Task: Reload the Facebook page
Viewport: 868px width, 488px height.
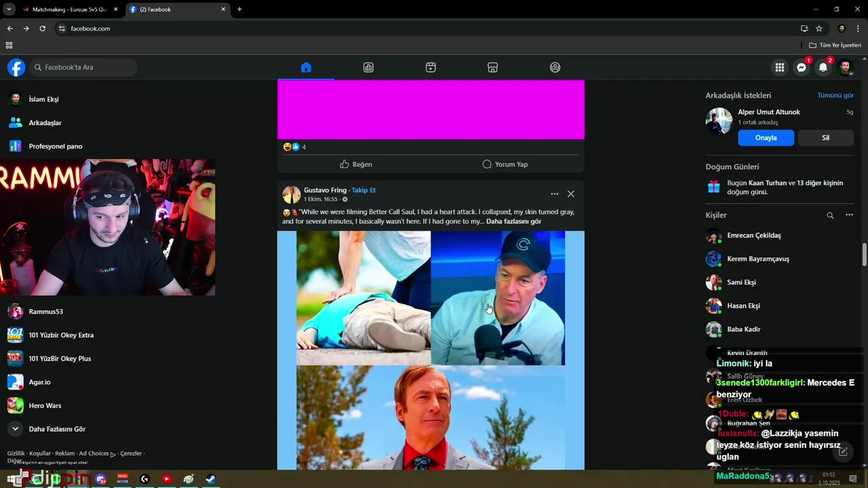Action: [42, 28]
